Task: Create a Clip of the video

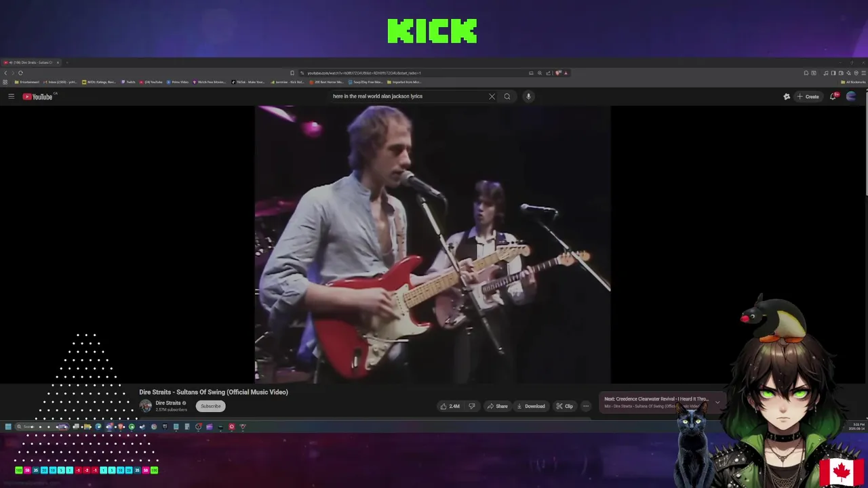Action: click(564, 406)
